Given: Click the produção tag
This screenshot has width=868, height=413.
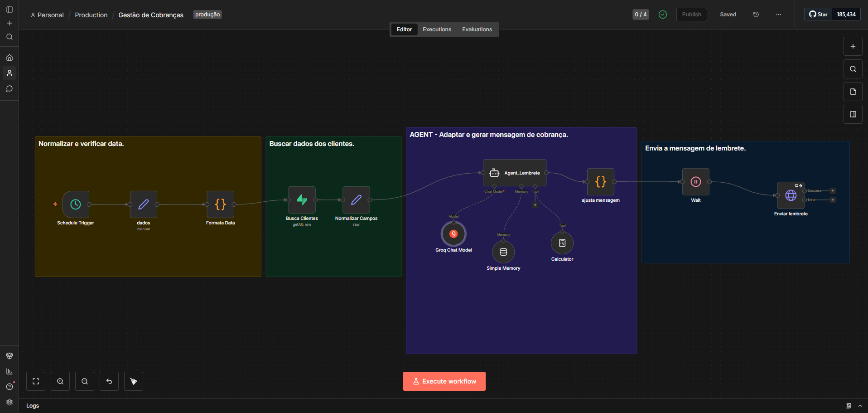Looking at the screenshot, I should click(x=207, y=15).
